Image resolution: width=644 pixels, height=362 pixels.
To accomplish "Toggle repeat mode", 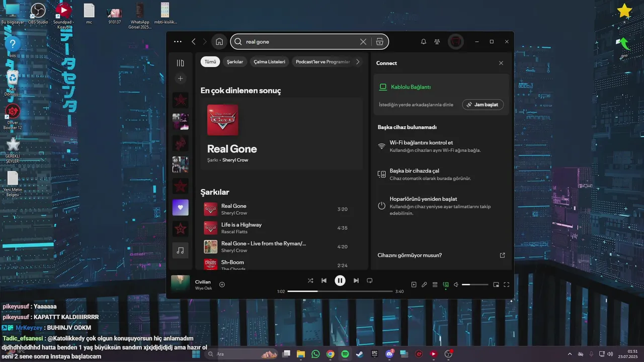I will [370, 281].
